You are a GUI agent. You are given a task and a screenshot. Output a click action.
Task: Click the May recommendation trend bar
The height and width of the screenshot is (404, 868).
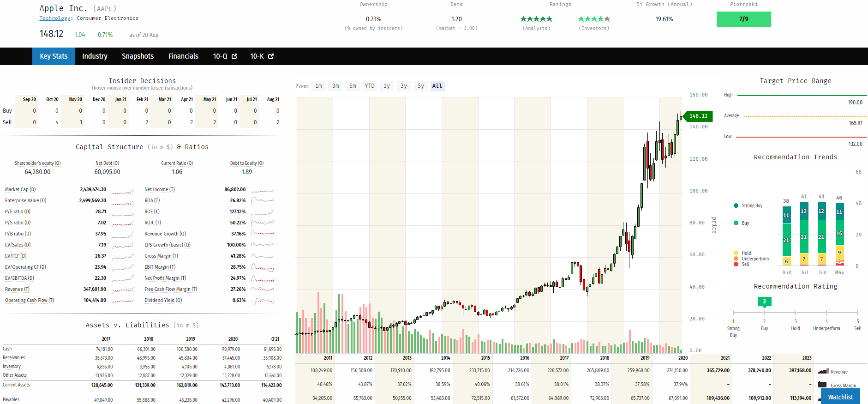(x=840, y=235)
